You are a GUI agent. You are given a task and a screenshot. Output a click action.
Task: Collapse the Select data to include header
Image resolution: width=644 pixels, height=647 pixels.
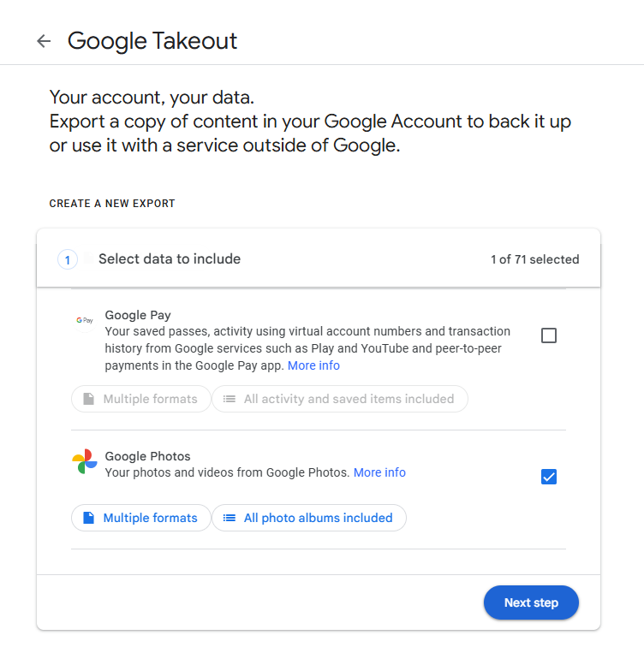(x=319, y=258)
